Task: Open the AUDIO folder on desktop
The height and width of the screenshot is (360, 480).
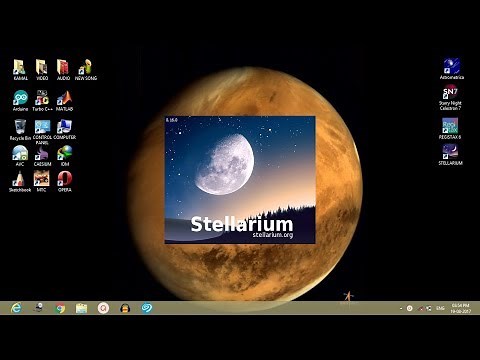Action: click(63, 70)
